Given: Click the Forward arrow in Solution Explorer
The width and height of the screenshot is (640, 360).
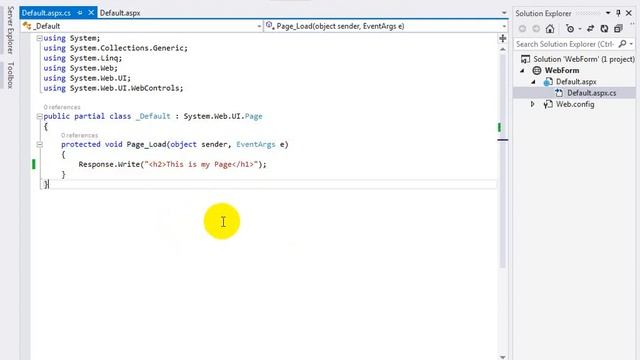Looking at the screenshot, I should tap(536, 29).
